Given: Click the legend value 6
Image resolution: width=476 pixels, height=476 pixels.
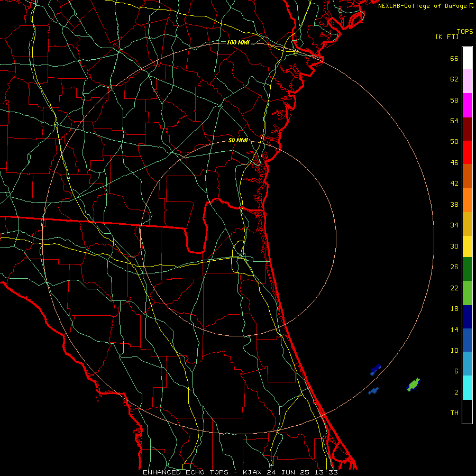Looking at the screenshot, I should (456, 371).
